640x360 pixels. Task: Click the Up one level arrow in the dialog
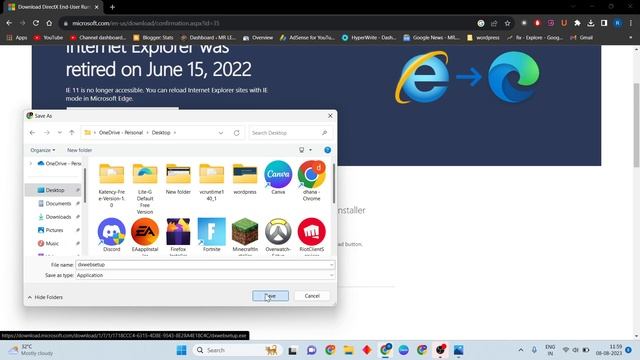(x=72, y=133)
